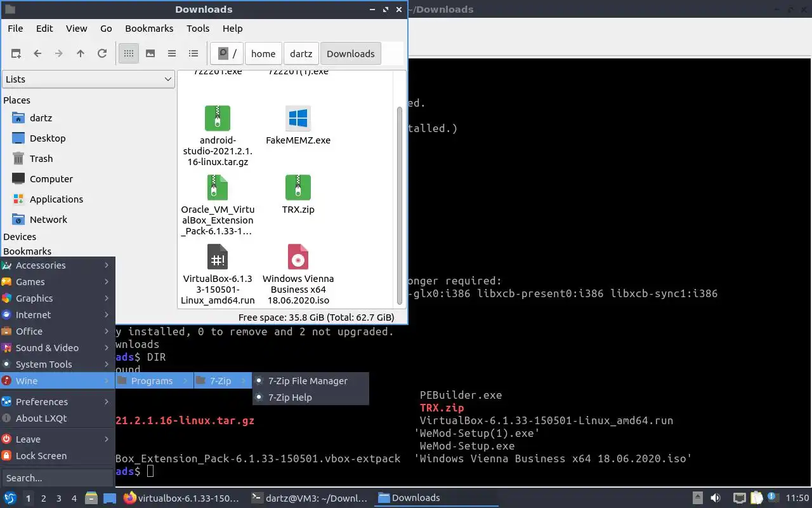Go forward in file manager history
812x508 pixels.
click(x=59, y=54)
